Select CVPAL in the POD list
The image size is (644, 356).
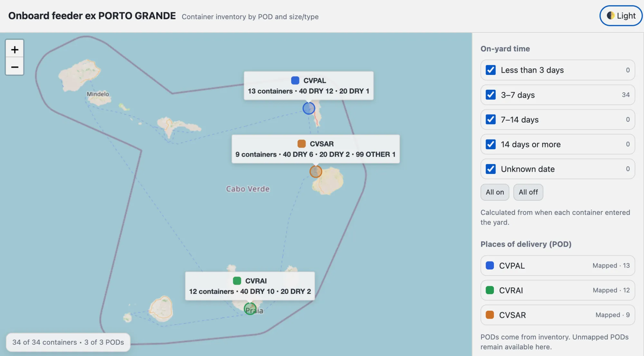(x=557, y=266)
